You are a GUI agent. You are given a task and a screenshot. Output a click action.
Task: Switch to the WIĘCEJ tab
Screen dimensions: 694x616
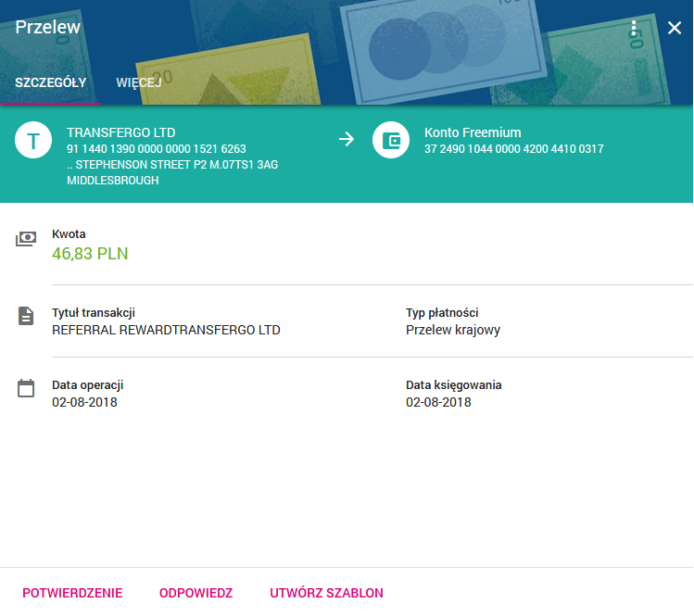(x=139, y=82)
